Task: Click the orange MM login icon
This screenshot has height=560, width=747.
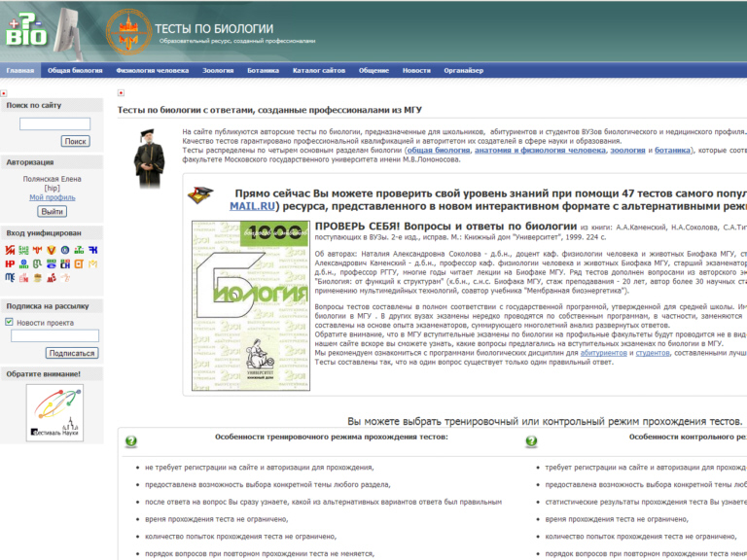Action: 38,250
